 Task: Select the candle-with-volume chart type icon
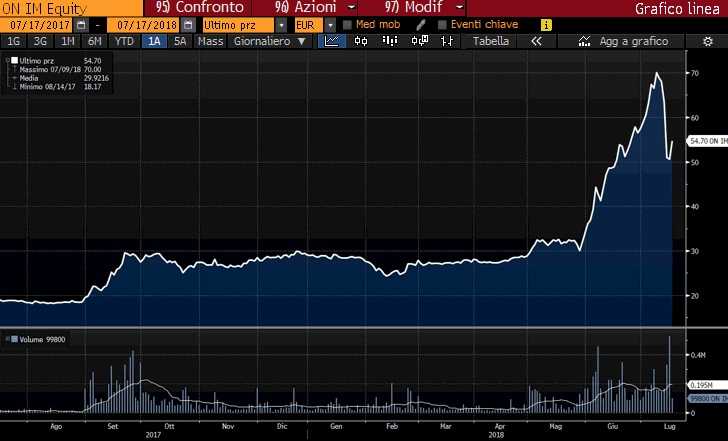[x=420, y=41]
